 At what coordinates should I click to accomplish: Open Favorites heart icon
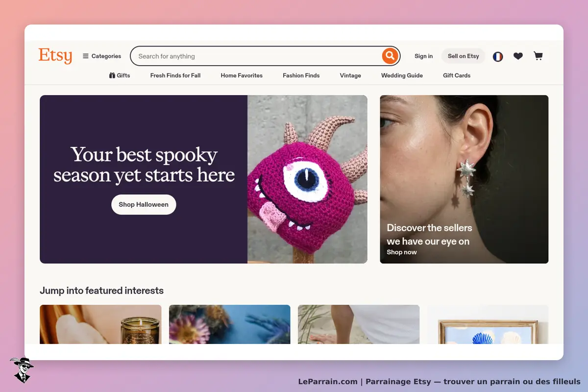(x=518, y=56)
